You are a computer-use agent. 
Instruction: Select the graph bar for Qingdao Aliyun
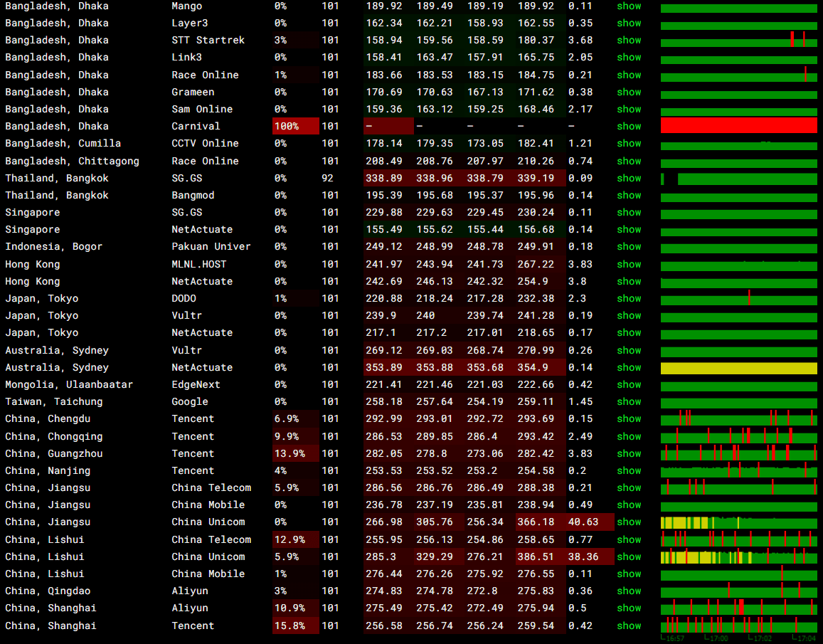point(738,591)
